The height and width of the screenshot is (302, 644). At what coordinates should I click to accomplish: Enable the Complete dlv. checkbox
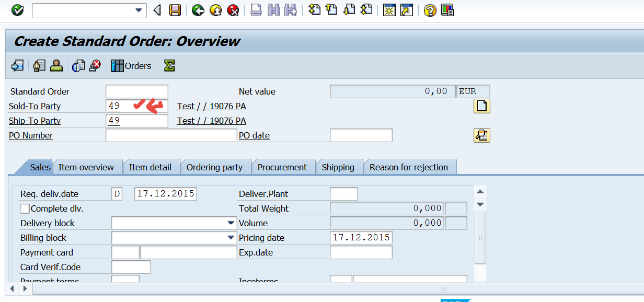pyautogui.click(x=24, y=208)
